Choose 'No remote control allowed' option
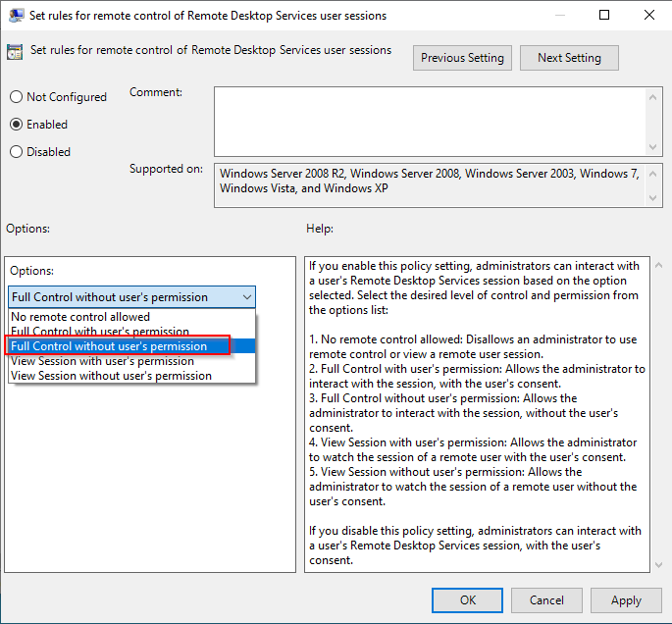This screenshot has width=672, height=624. 80,317
